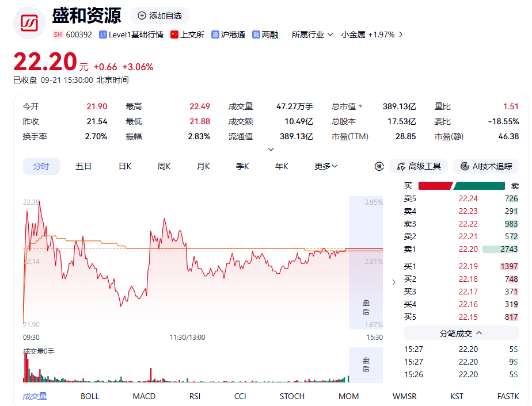Expand the 所属行业 dropdown
The width and height of the screenshot is (532, 406).
coord(312,35)
